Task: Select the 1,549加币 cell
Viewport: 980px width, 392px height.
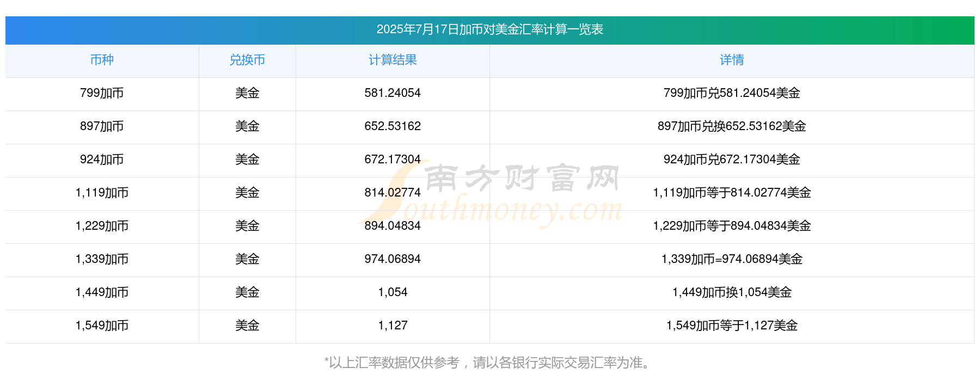Action: 102,326
